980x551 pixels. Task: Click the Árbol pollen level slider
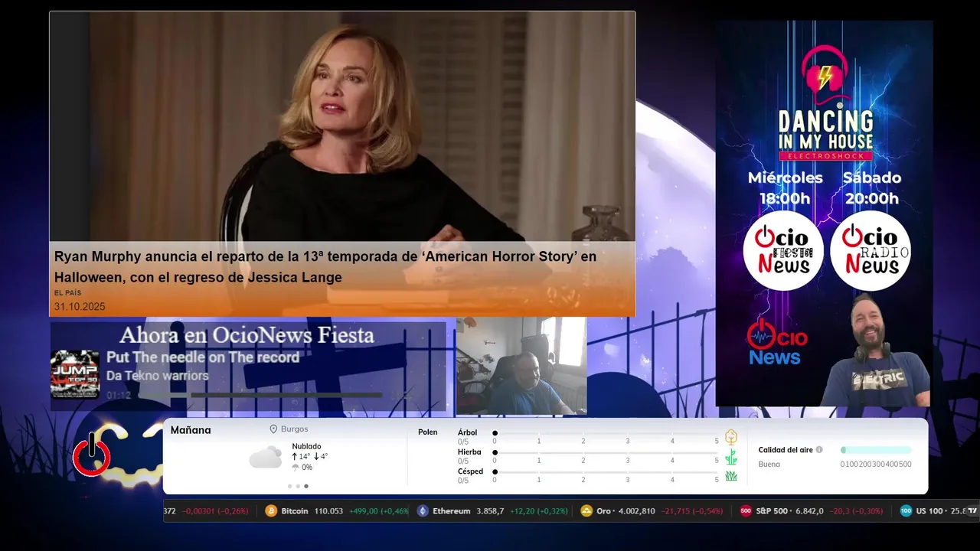(x=606, y=433)
